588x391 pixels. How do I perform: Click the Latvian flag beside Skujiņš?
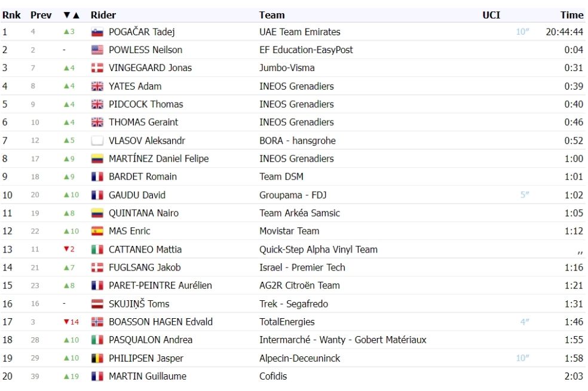coord(97,304)
